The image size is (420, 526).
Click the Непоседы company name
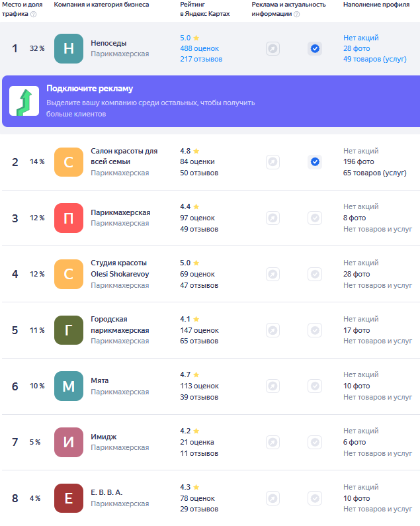(108, 43)
